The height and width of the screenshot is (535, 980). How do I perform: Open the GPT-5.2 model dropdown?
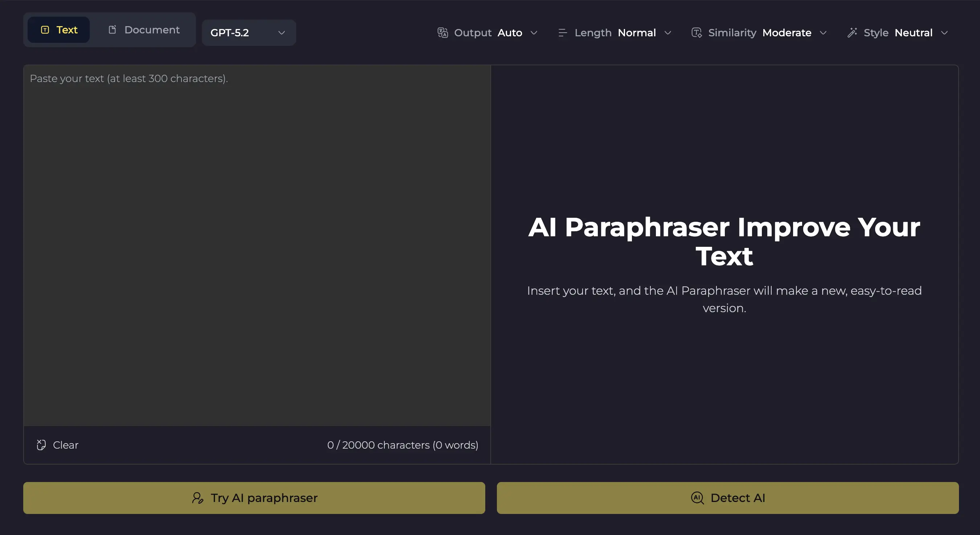248,33
